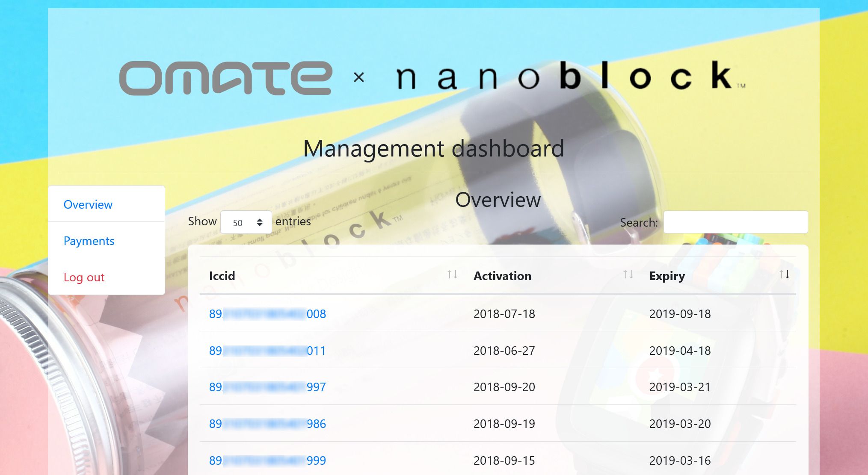Select expiry date 2019-09-18 cell
The height and width of the screenshot is (475, 868).
pyautogui.click(x=680, y=314)
